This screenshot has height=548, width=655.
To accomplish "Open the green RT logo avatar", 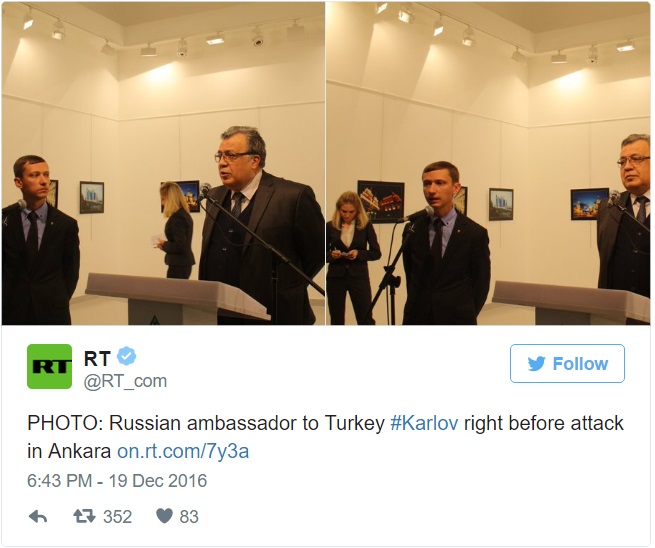I will (50, 367).
